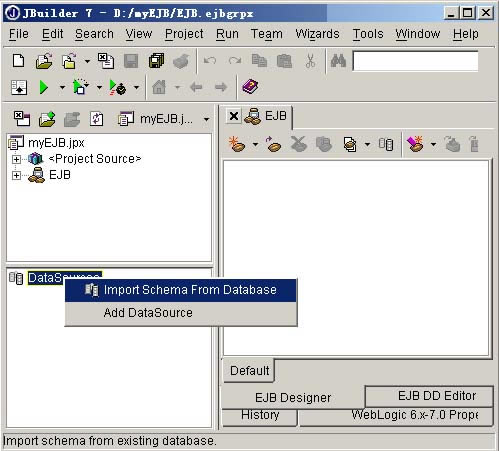Click the Print icon
The image size is (499, 451).
[181, 61]
